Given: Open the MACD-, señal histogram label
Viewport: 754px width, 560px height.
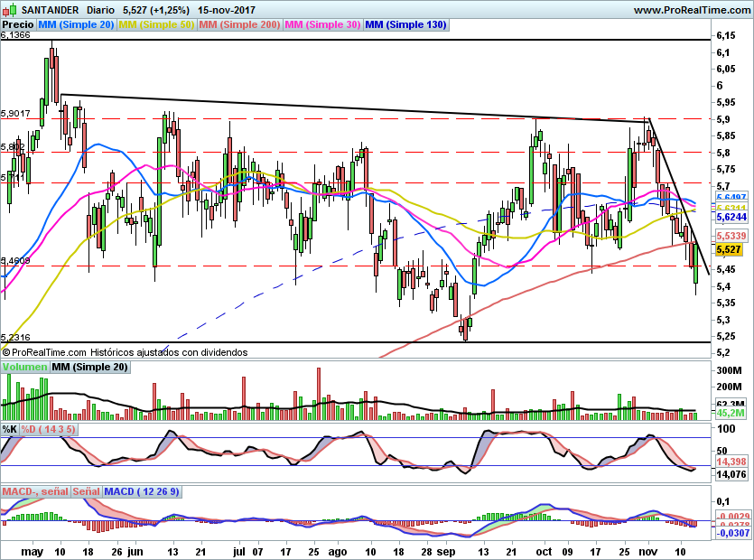Looking at the screenshot, I should coord(35,491).
